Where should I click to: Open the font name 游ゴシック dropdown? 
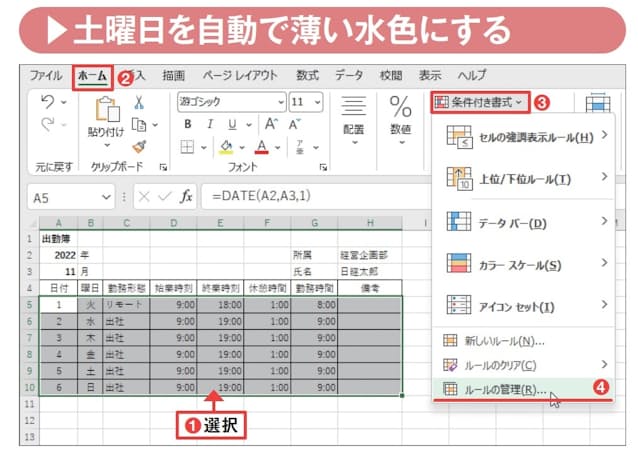coord(281,102)
